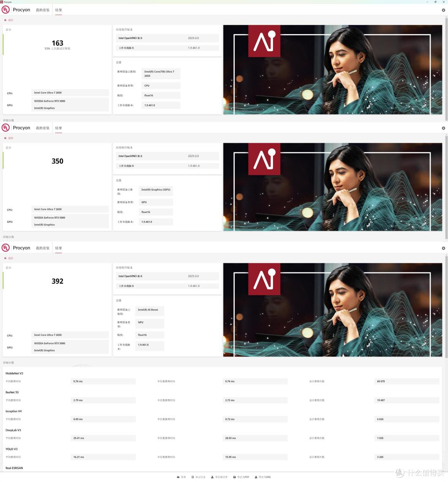Image resolution: width=448 pixels, height=482 pixels.
Task: Switch to 我的套装 tab in 163-score header
Action: (x=43, y=10)
